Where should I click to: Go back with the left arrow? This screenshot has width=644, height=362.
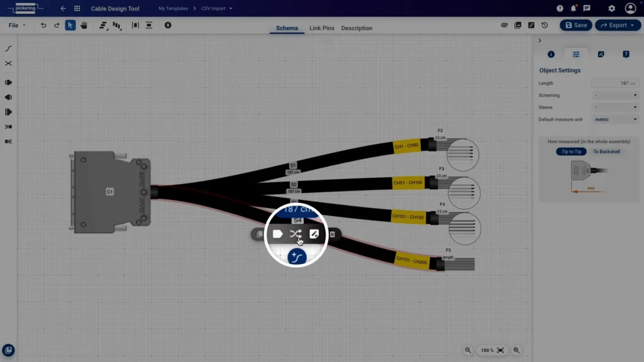[x=63, y=8]
